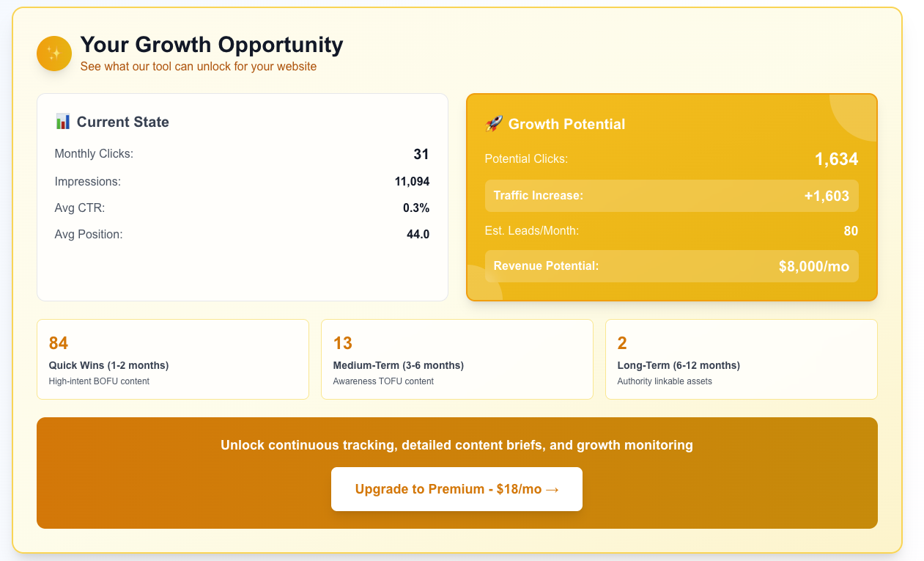Click the sparkle icon next to the heading

pos(53,53)
